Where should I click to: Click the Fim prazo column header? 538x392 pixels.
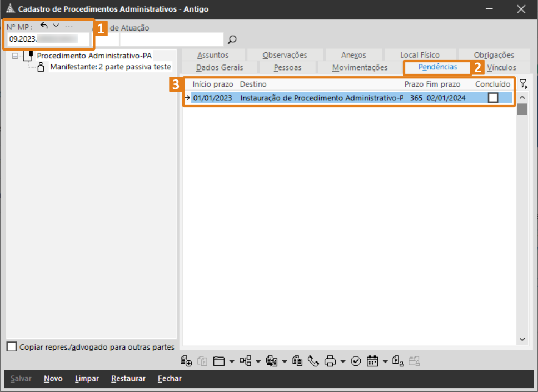pos(444,84)
